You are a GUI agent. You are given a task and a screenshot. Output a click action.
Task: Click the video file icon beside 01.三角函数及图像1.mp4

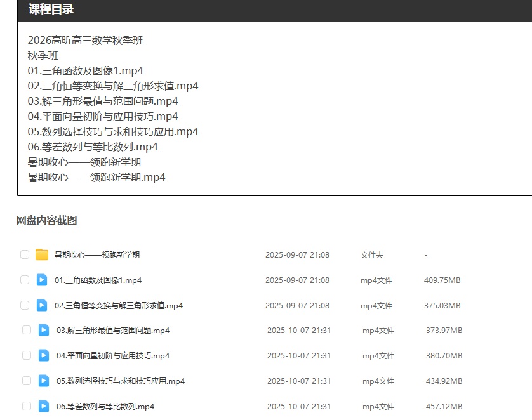point(42,280)
